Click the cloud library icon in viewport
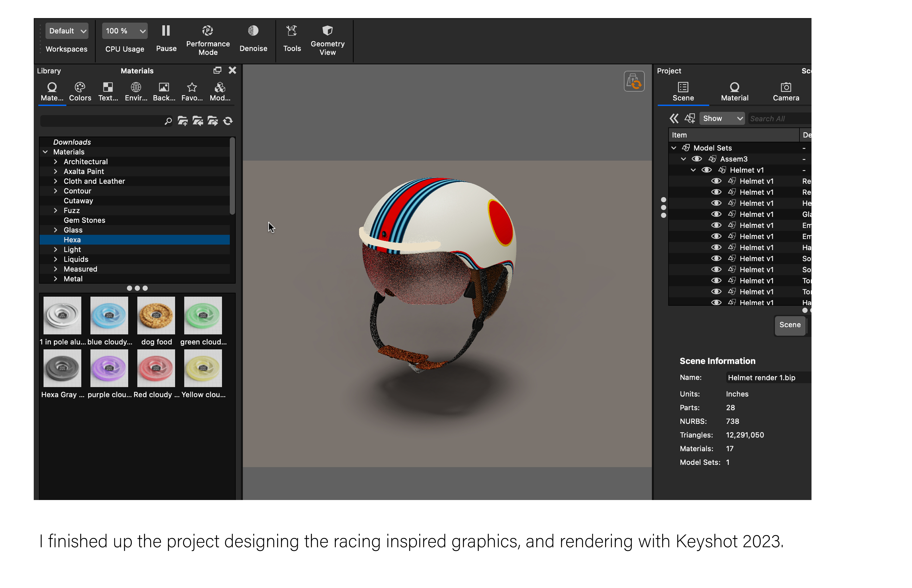 (x=634, y=81)
